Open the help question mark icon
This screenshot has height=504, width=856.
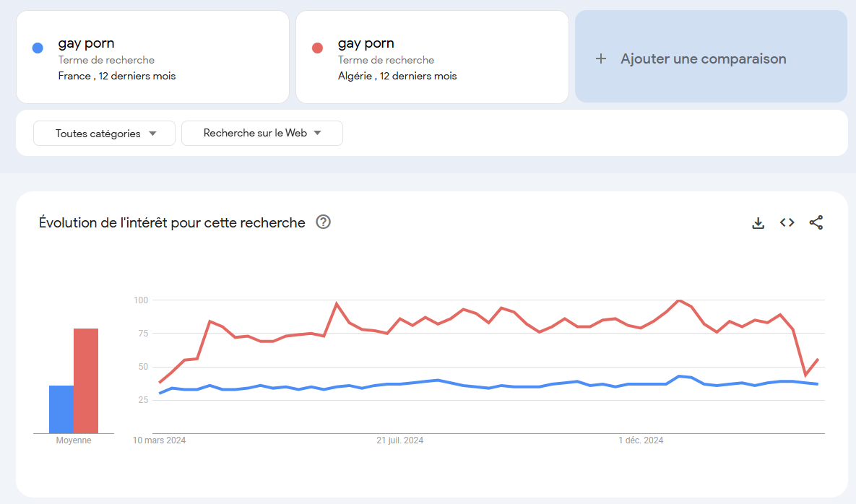323,222
